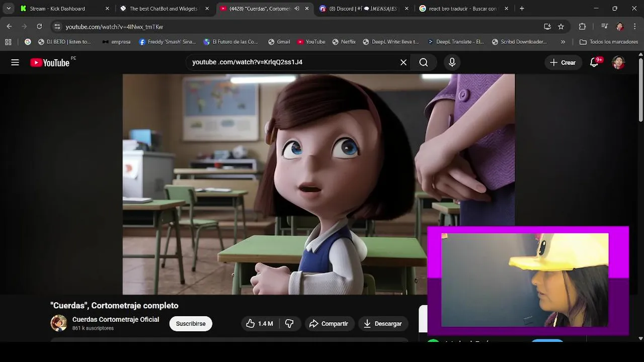Open Chrome profile avatar in toolbar
This screenshot has height=362, width=644.
(619, 27)
